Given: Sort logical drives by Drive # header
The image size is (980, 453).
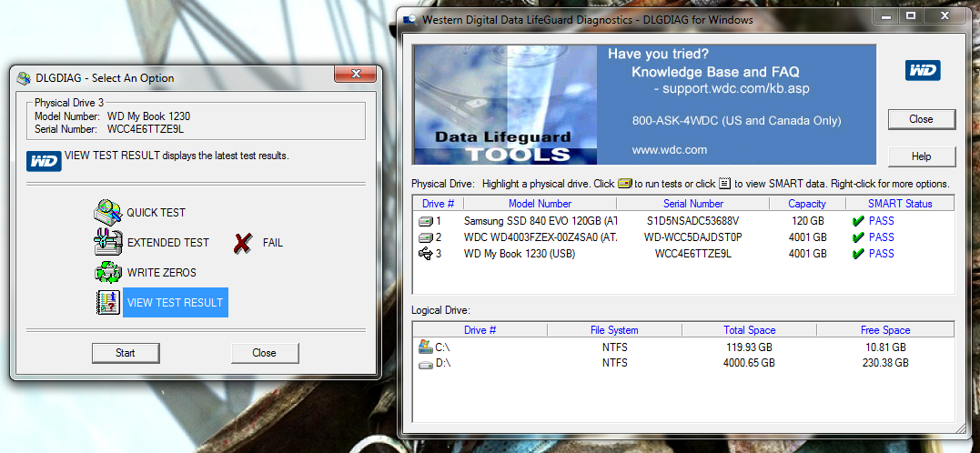Looking at the screenshot, I should tap(480, 330).
